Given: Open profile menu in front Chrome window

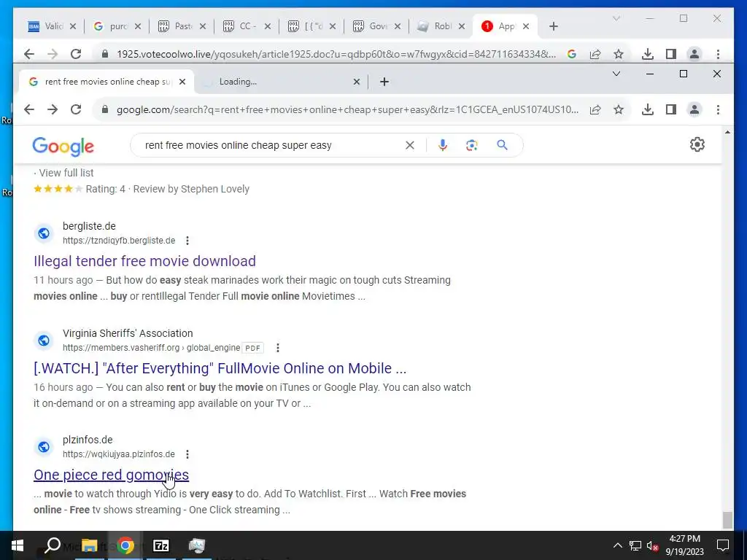Looking at the screenshot, I should pos(694,109).
